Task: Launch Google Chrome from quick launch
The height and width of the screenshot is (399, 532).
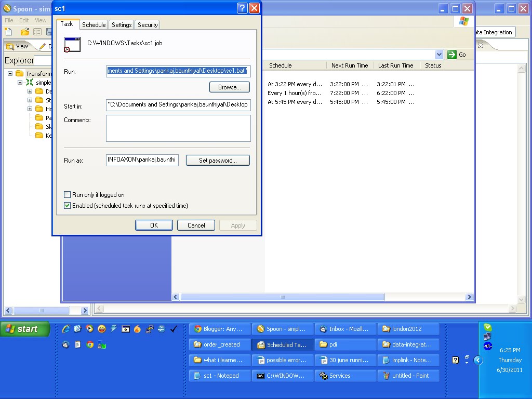Action: [x=89, y=344]
